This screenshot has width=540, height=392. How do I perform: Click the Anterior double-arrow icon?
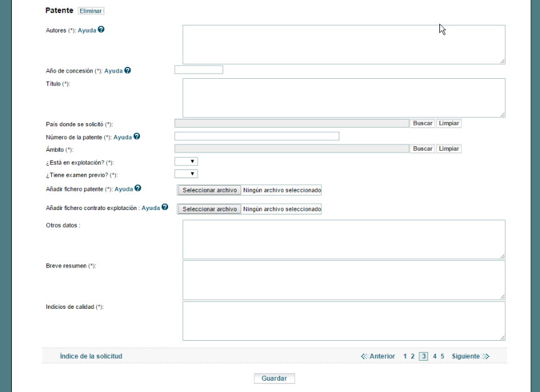(364, 356)
